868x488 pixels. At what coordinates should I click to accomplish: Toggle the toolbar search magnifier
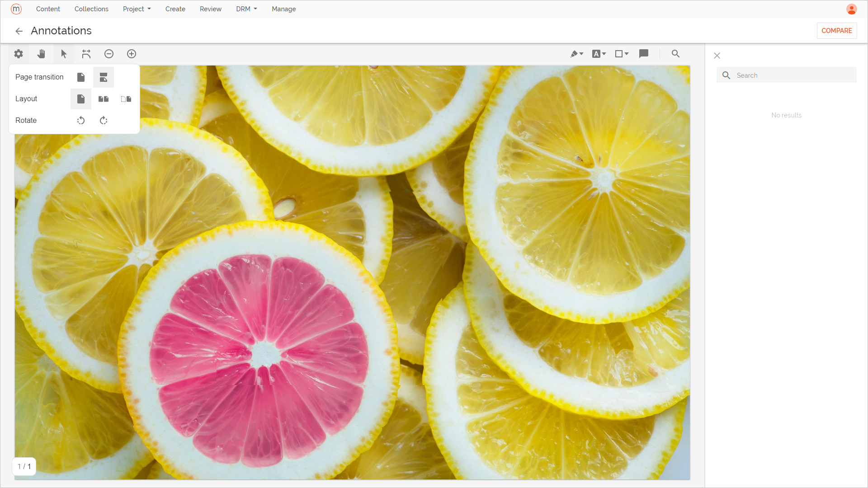675,54
